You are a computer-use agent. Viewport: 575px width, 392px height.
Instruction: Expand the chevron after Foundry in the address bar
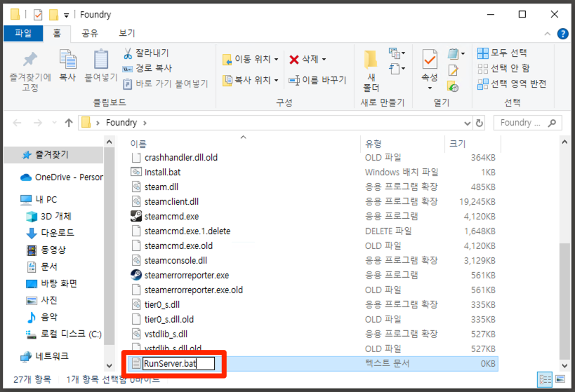click(x=145, y=123)
